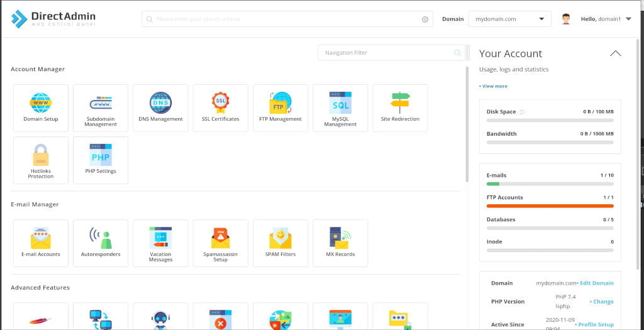The width and height of the screenshot is (644, 330).
Task: Click the Databases label
Action: pyautogui.click(x=501, y=219)
